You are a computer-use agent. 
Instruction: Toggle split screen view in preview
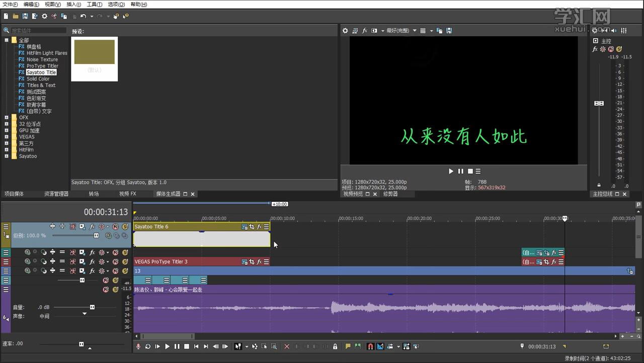click(374, 31)
